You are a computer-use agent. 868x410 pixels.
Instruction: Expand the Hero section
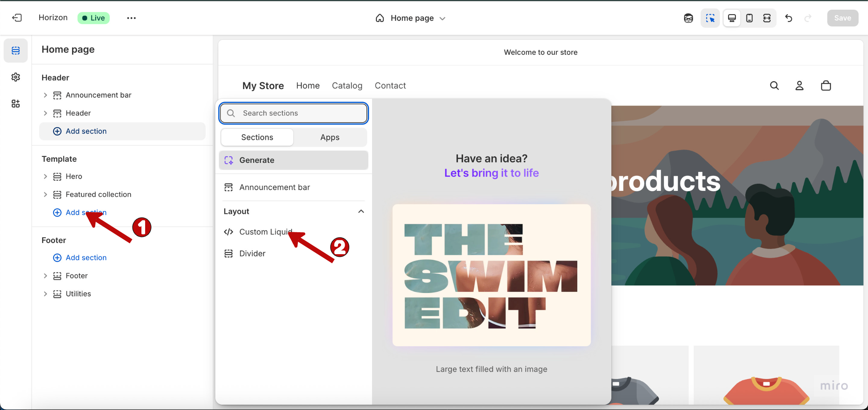point(45,176)
